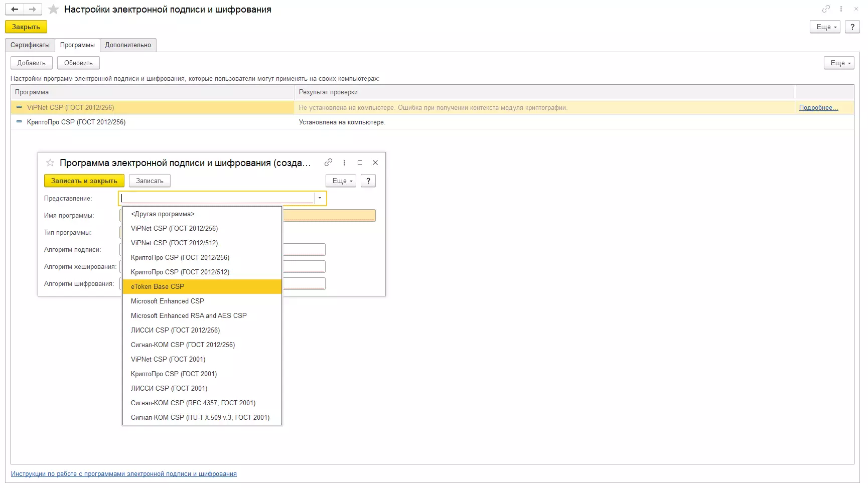The width and height of the screenshot is (868, 488).
Task: Click 'Не установлена на компьютере' result cell
Action: click(x=545, y=107)
